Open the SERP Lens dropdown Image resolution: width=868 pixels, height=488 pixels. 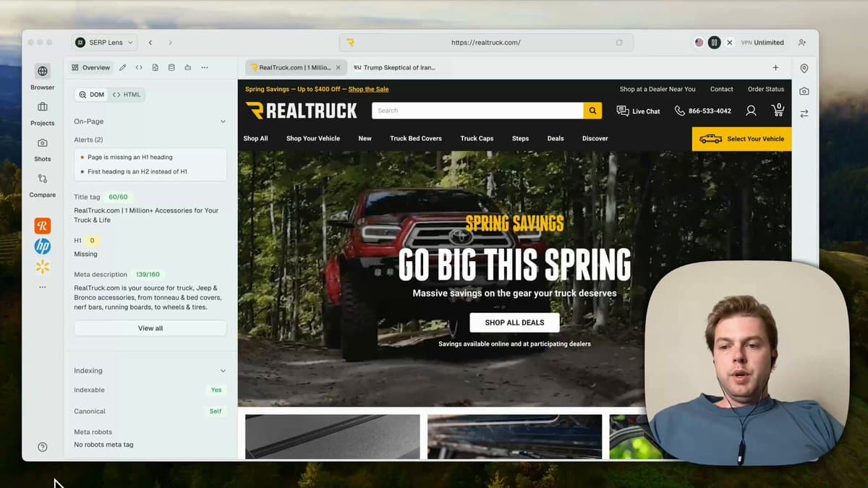(x=106, y=43)
